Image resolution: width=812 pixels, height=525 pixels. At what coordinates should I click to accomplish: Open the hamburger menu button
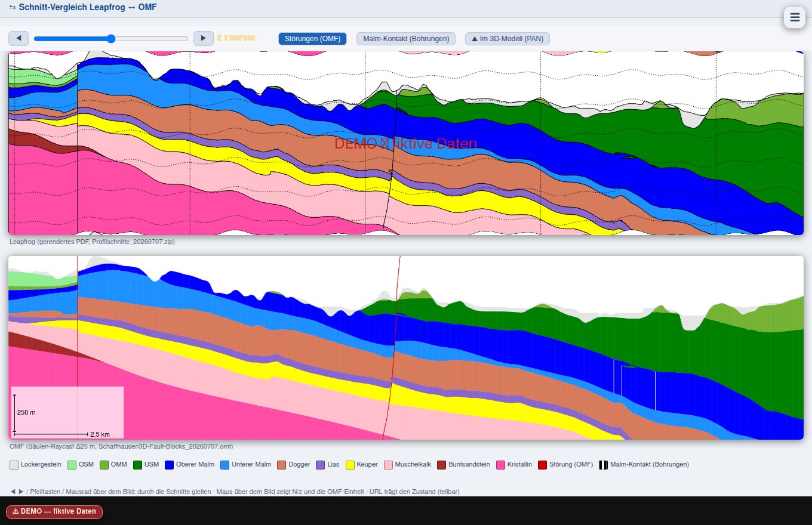[795, 17]
